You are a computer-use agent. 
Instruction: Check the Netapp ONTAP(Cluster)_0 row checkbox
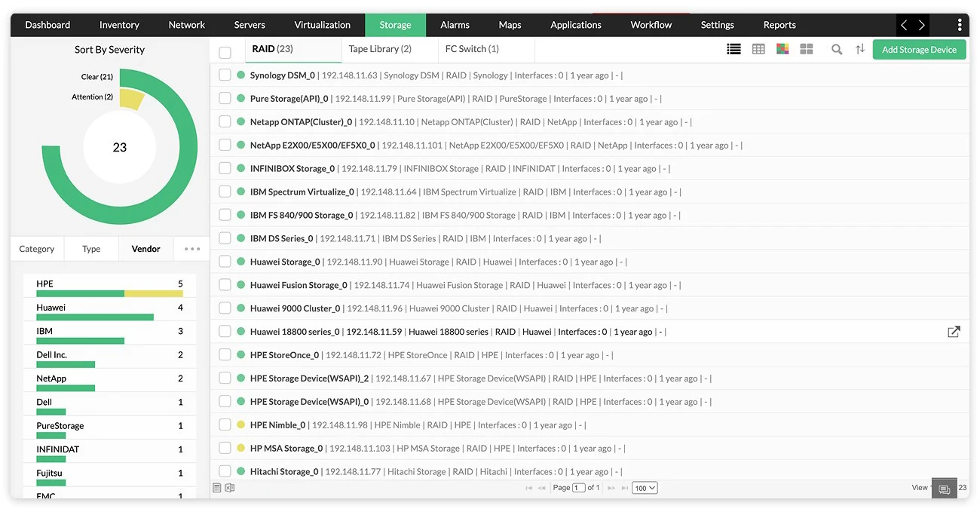[x=225, y=122]
